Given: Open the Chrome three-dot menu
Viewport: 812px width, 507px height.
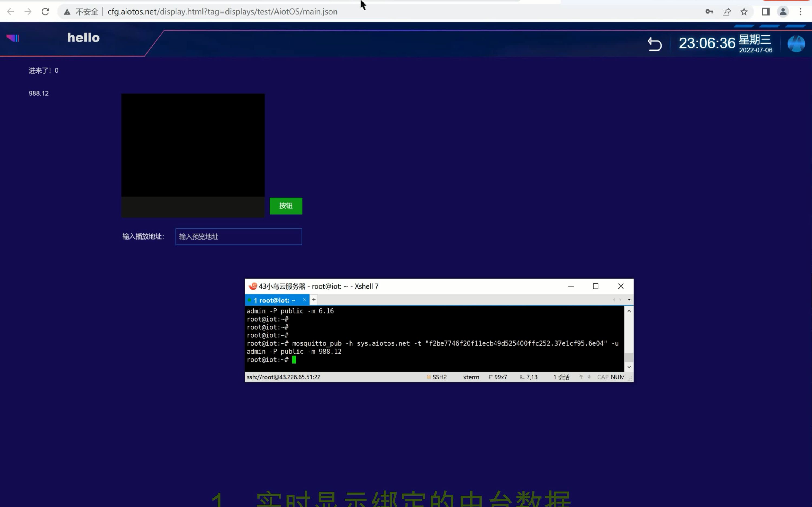Looking at the screenshot, I should tap(801, 11).
